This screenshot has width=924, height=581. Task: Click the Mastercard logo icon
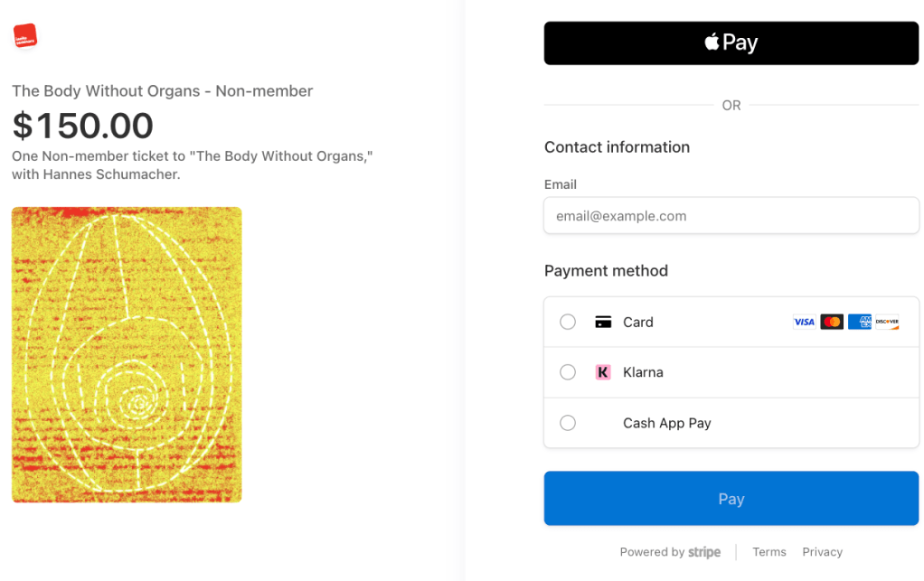click(x=832, y=322)
